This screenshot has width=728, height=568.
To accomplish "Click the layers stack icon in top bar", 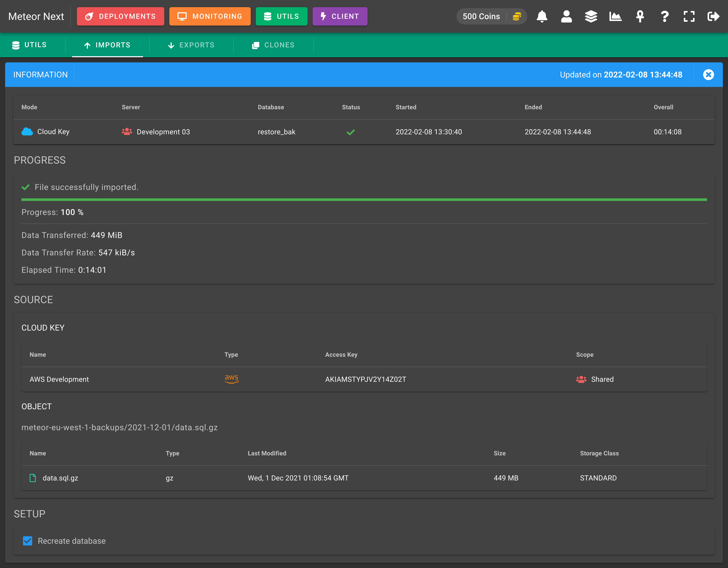I will (x=591, y=16).
